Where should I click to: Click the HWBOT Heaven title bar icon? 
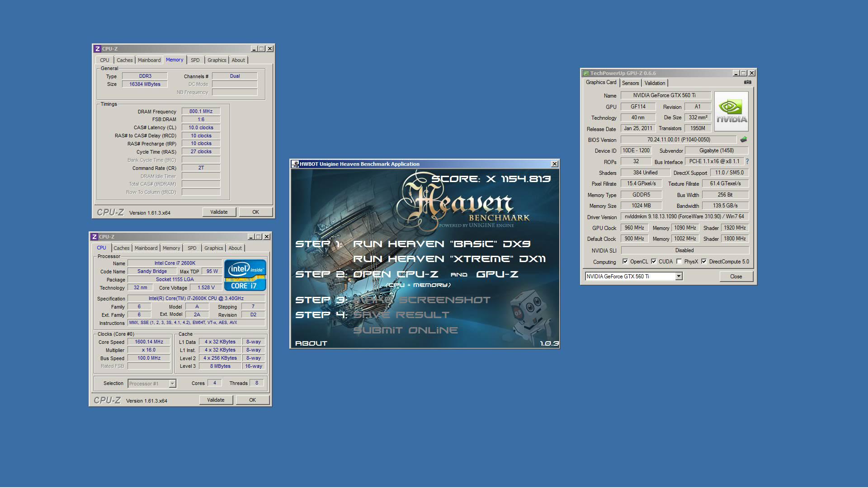295,164
